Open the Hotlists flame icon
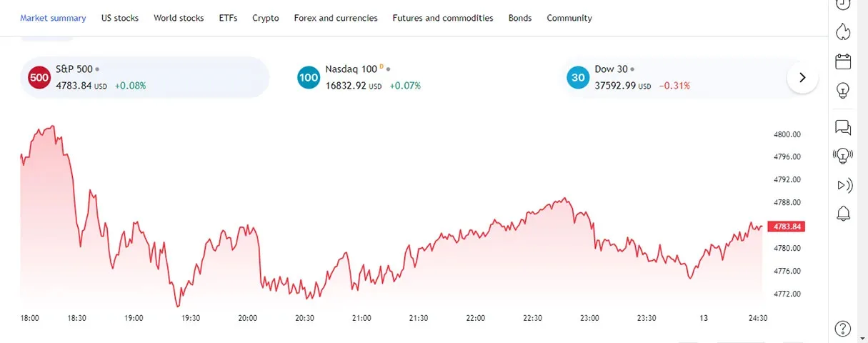The height and width of the screenshot is (343, 868). 843,31
